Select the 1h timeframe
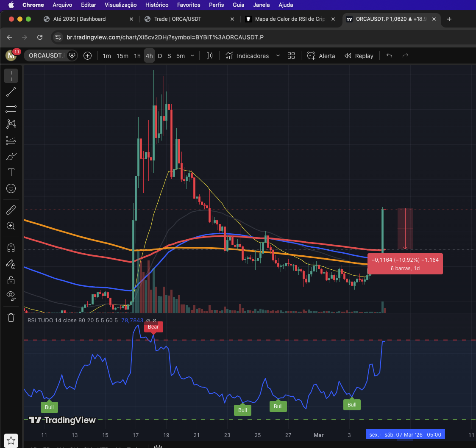 137,55
